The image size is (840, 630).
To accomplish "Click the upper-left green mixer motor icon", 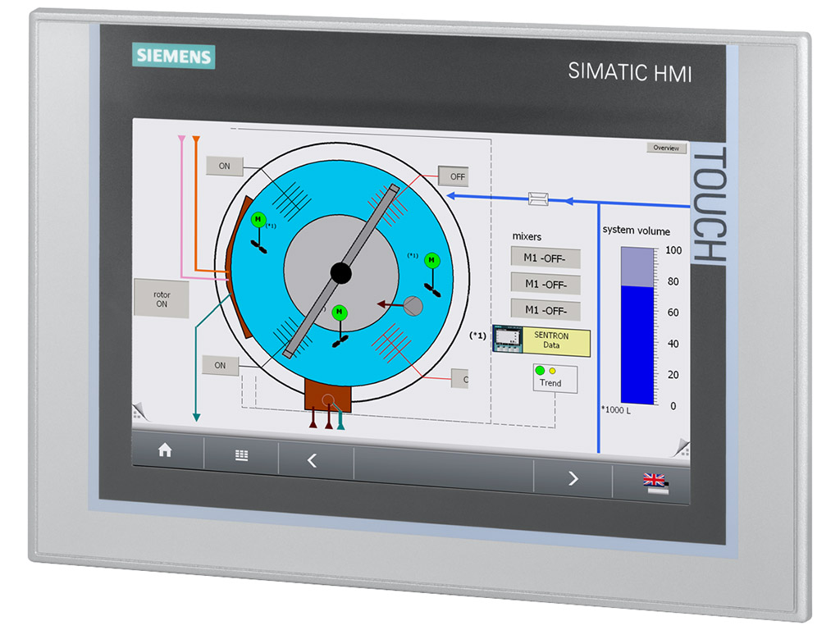I will [x=258, y=220].
